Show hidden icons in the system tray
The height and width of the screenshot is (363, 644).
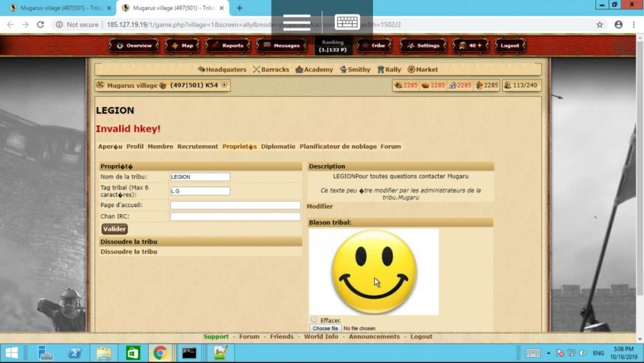pyautogui.click(x=549, y=353)
